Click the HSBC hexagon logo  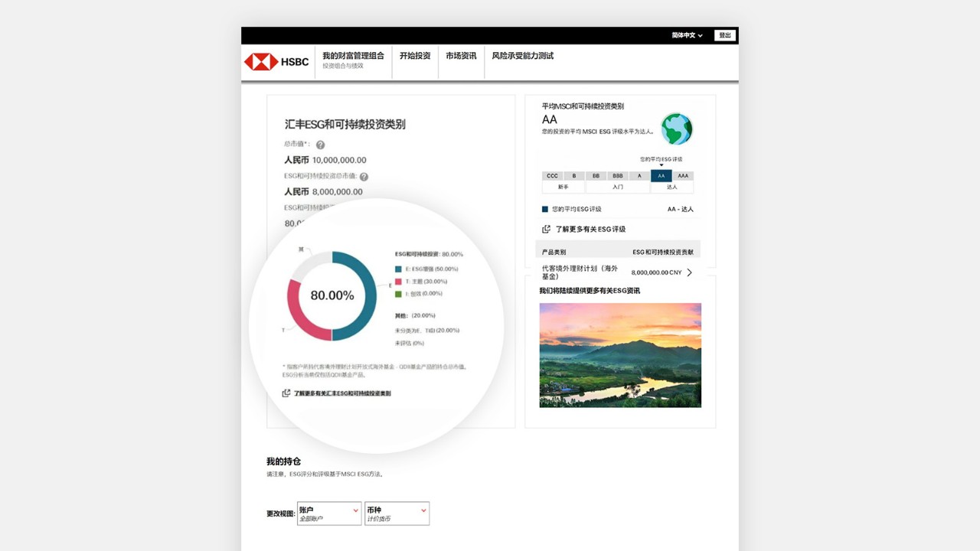261,62
